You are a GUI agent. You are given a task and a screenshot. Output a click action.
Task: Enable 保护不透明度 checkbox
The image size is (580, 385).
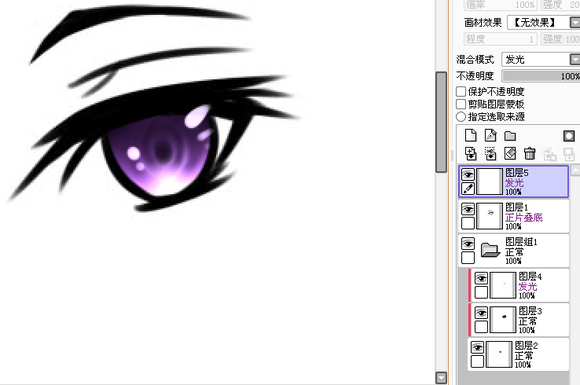(x=461, y=91)
